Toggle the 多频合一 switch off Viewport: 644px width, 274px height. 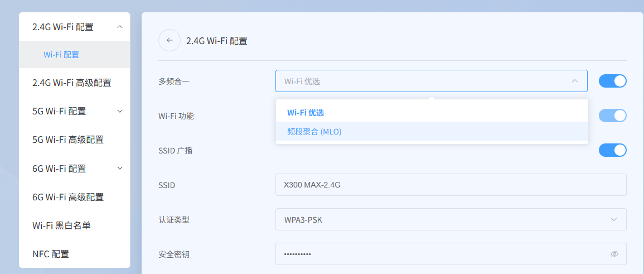[612, 81]
